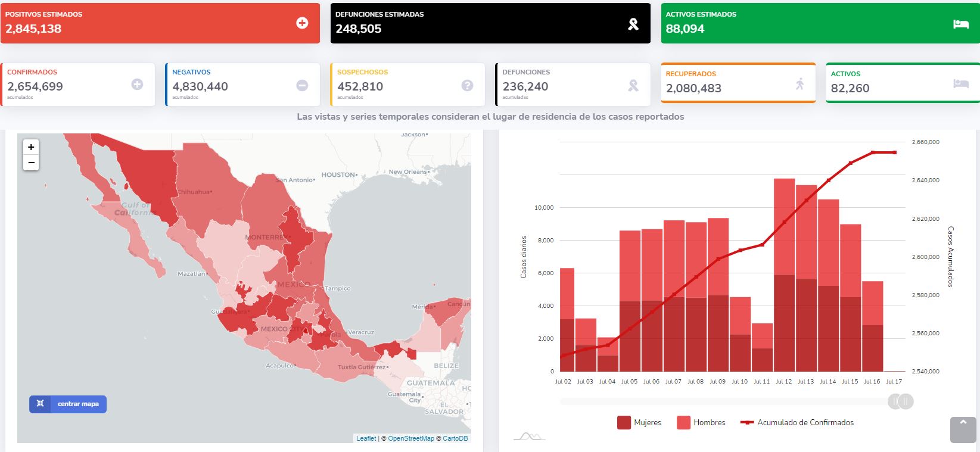The image size is (980, 452).
Task: Zoom out on the map
Action: (31, 163)
